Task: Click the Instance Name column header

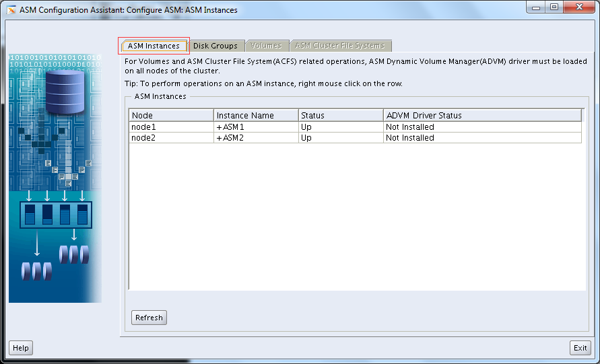Action: (256, 116)
